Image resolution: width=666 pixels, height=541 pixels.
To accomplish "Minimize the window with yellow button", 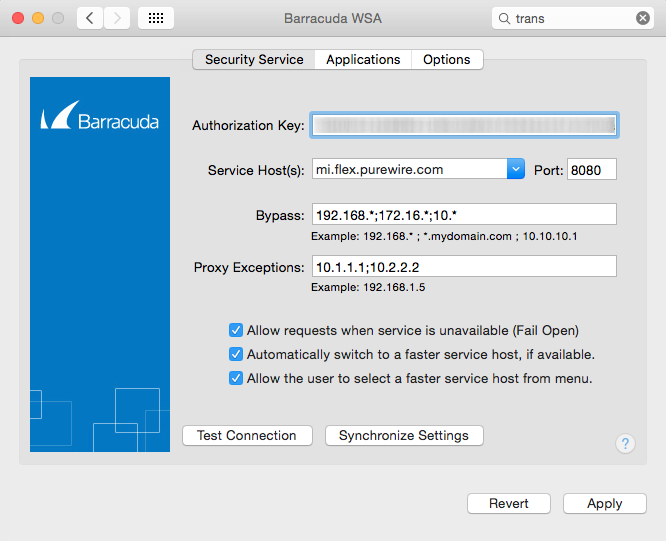I will coord(38,18).
